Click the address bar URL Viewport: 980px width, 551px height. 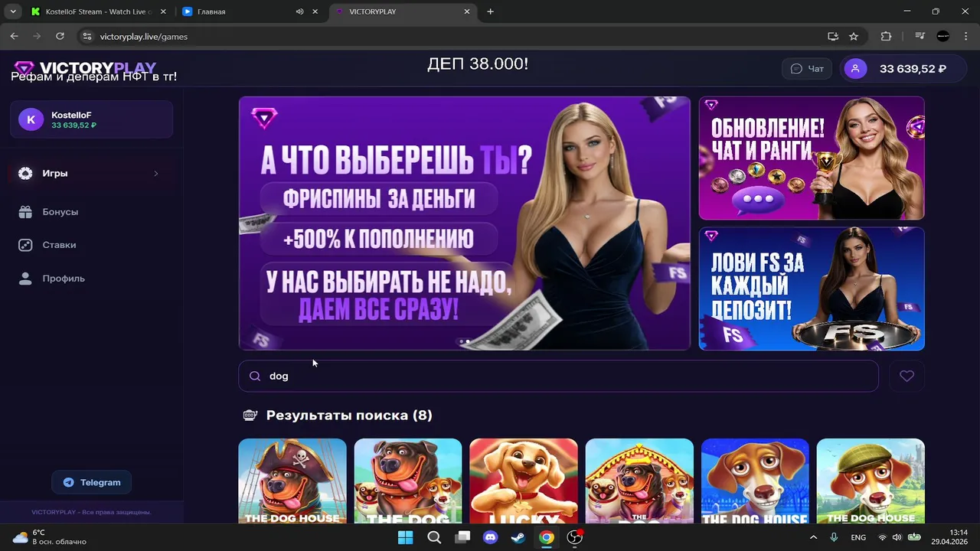144,36
